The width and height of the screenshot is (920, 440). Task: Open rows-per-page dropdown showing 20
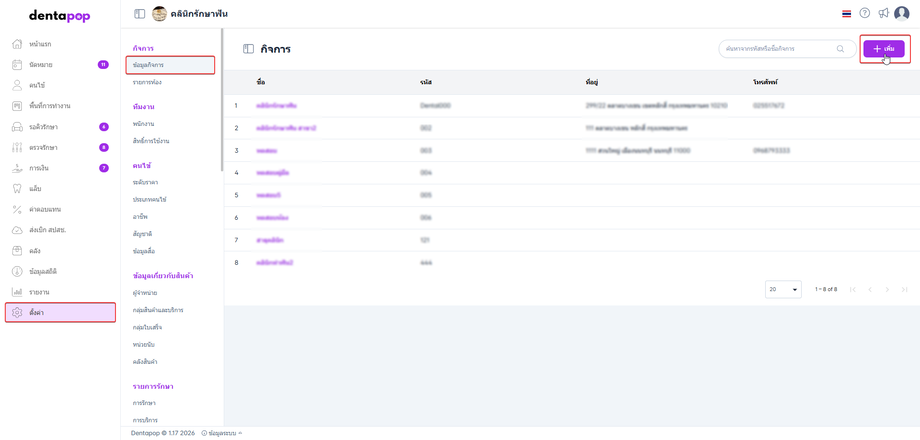(783, 289)
